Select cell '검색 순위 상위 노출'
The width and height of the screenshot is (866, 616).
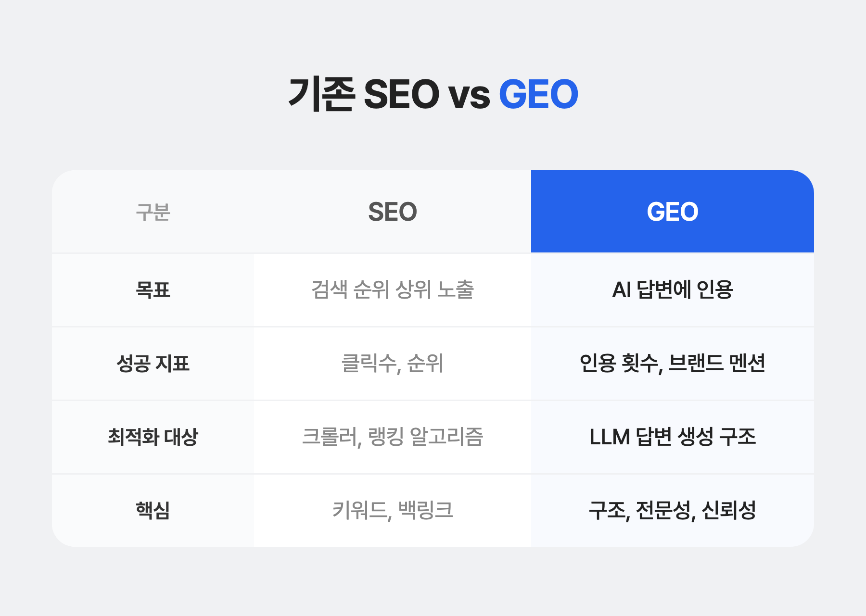pos(393,290)
